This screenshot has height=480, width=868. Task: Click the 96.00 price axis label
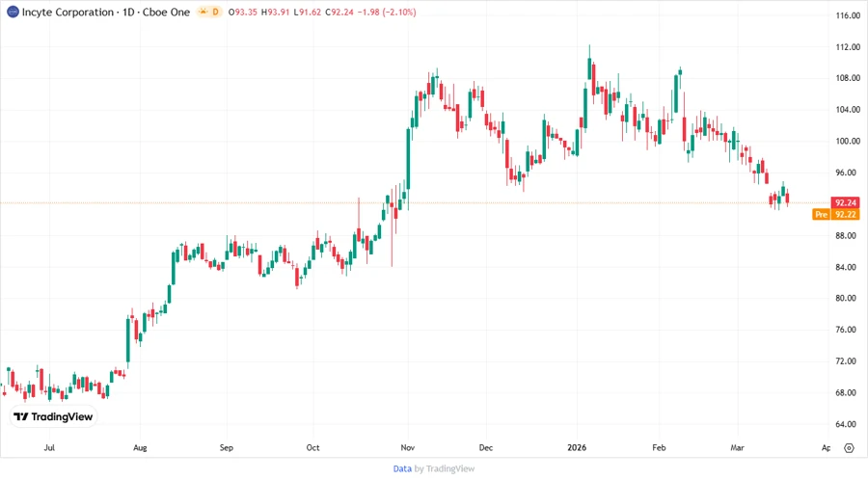[x=848, y=173]
